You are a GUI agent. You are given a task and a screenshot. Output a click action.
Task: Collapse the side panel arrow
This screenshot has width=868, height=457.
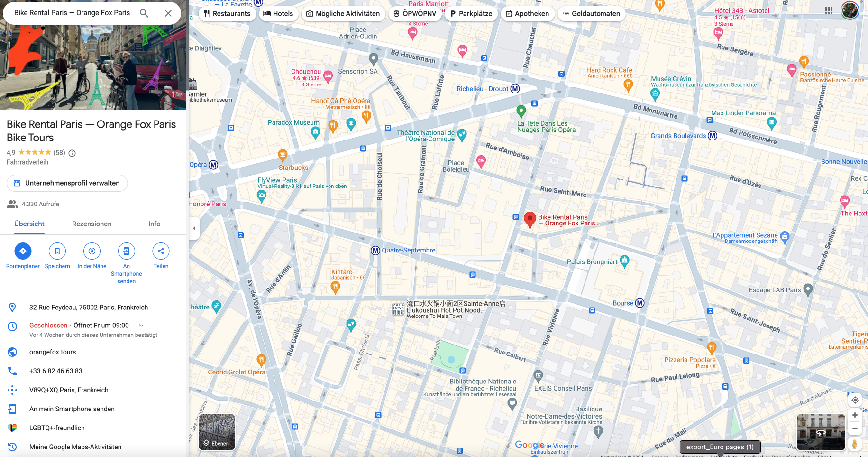[x=194, y=228]
